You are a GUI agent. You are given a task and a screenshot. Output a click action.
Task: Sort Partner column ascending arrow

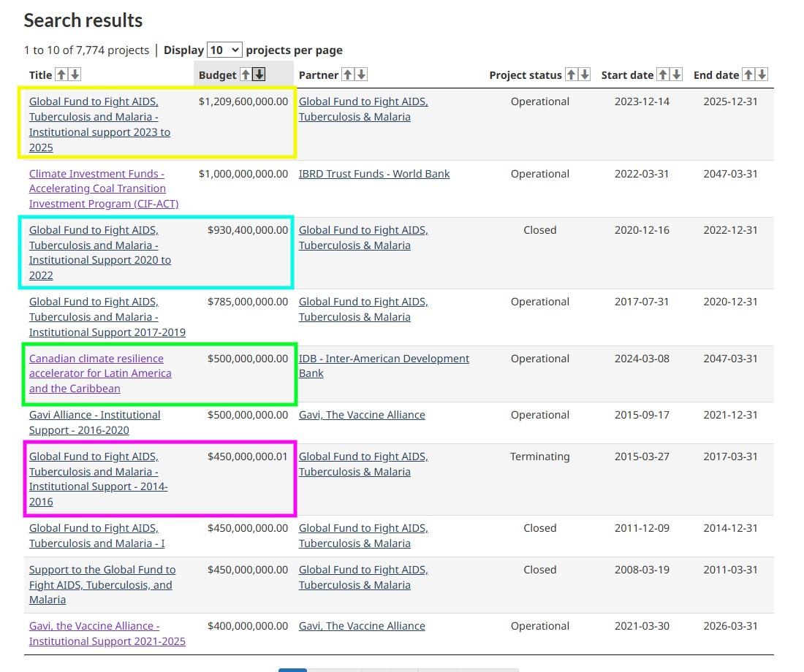(348, 75)
